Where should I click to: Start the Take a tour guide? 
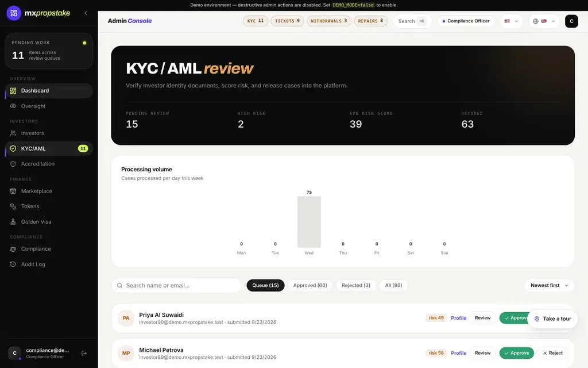click(x=552, y=319)
